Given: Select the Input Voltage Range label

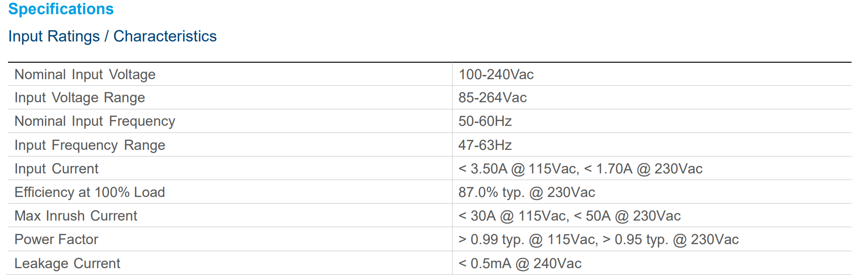Looking at the screenshot, I should click(80, 98).
